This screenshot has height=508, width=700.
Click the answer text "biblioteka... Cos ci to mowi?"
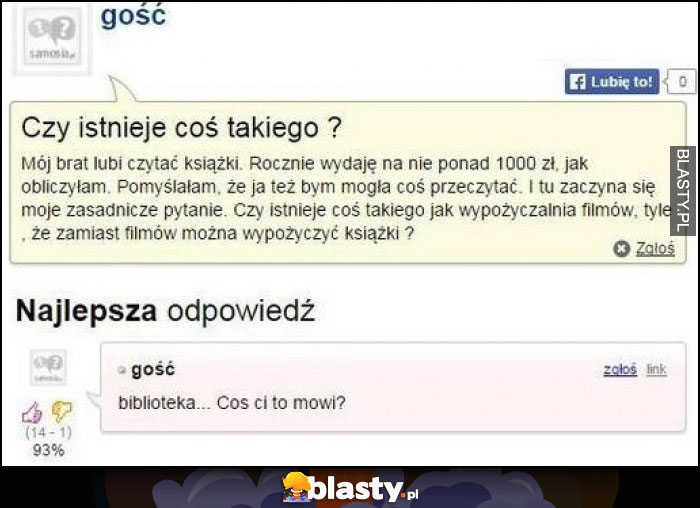[x=232, y=403]
